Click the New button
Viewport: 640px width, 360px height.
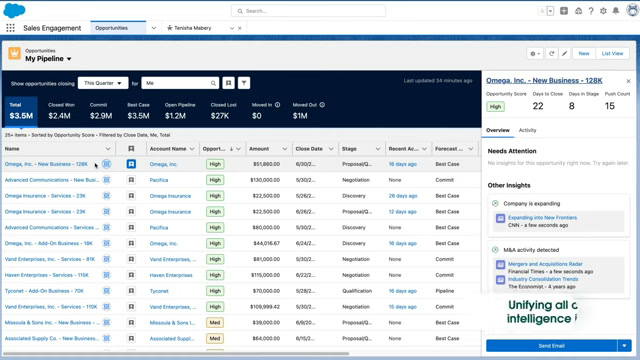[584, 53]
